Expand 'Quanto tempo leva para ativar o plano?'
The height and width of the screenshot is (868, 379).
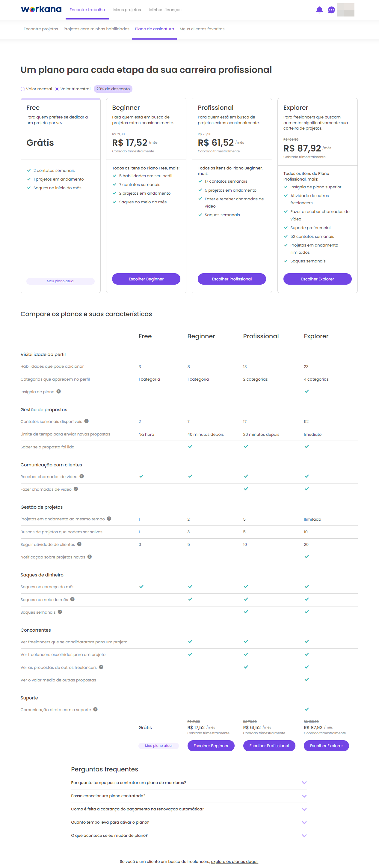point(189,822)
